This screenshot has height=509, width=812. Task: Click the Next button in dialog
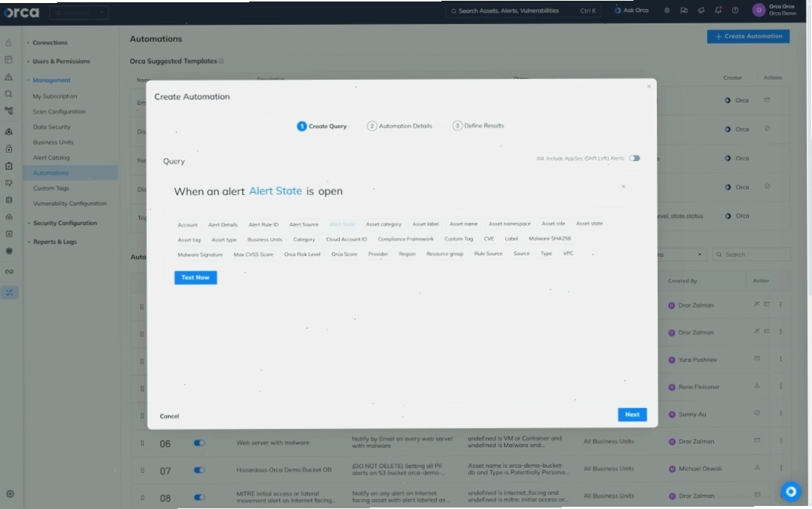(632, 415)
